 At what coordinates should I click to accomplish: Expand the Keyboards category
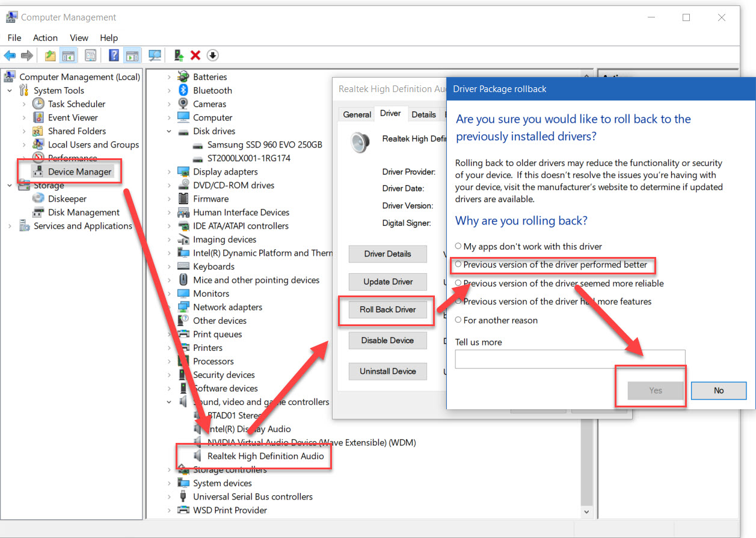coord(169,267)
